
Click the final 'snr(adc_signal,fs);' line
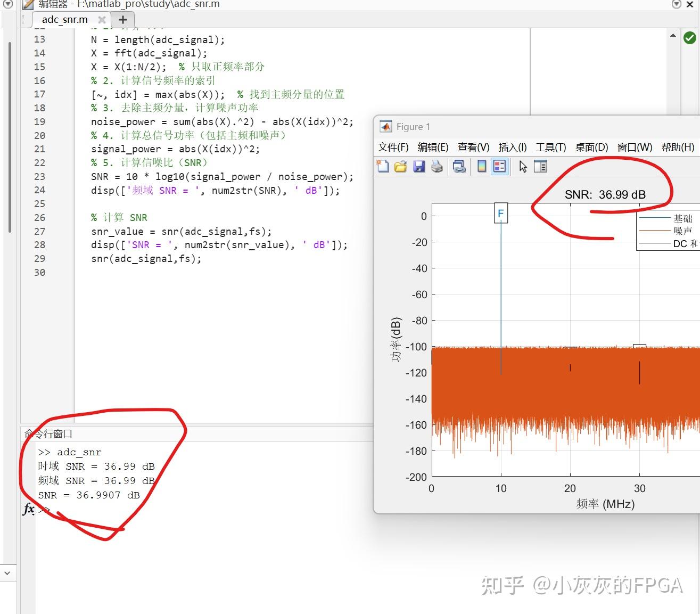click(x=146, y=258)
